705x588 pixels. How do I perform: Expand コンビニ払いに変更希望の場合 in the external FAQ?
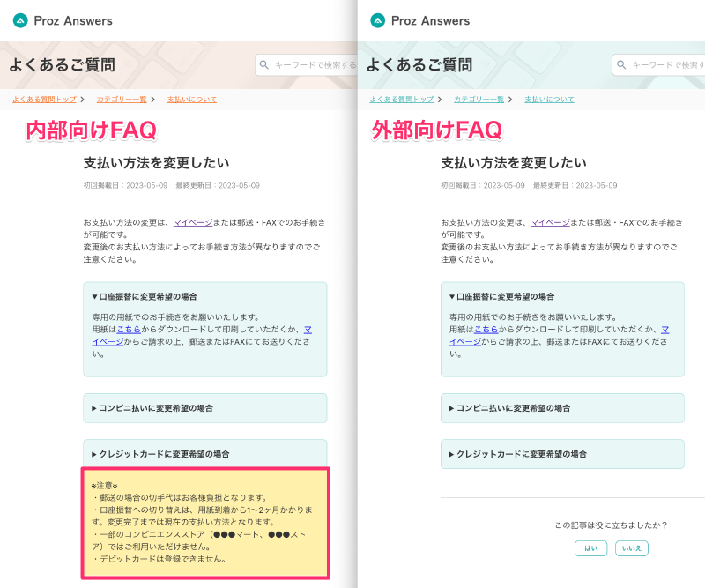click(x=562, y=408)
